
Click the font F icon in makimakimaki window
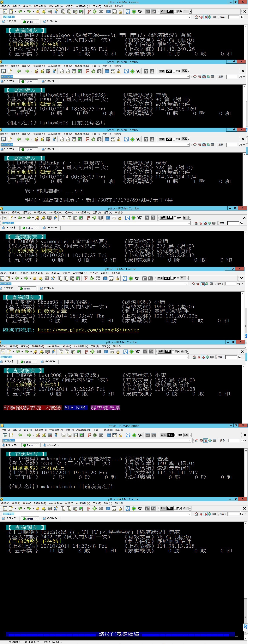pyautogui.click(x=89, y=435)
